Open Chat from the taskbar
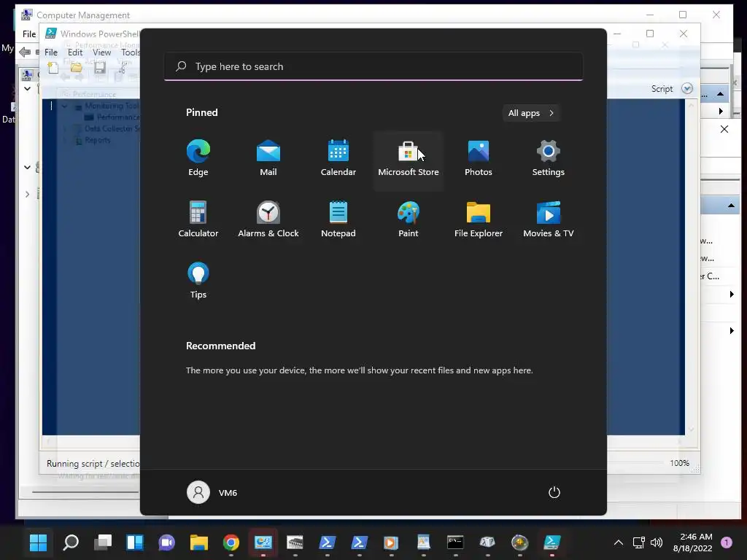This screenshot has width=747, height=560. click(167, 542)
